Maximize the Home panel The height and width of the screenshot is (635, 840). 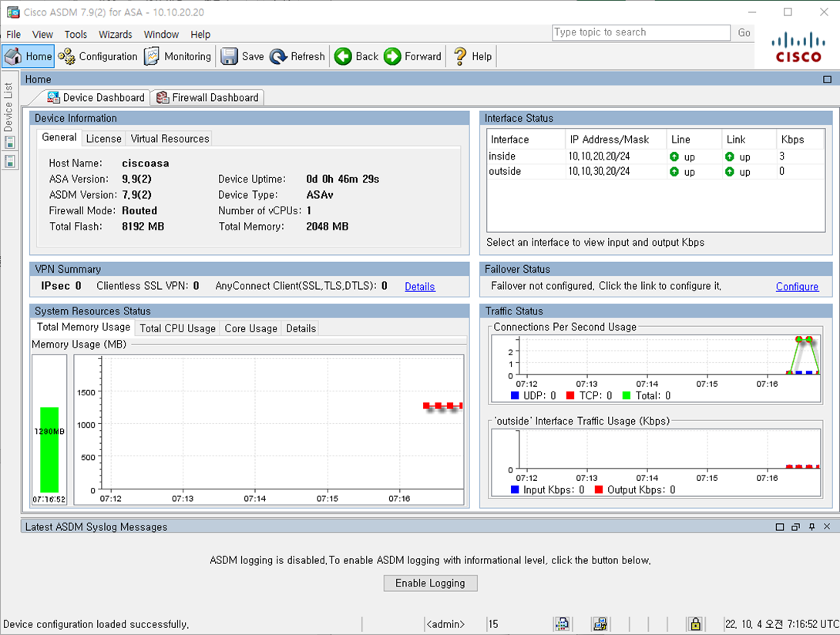tap(827, 79)
